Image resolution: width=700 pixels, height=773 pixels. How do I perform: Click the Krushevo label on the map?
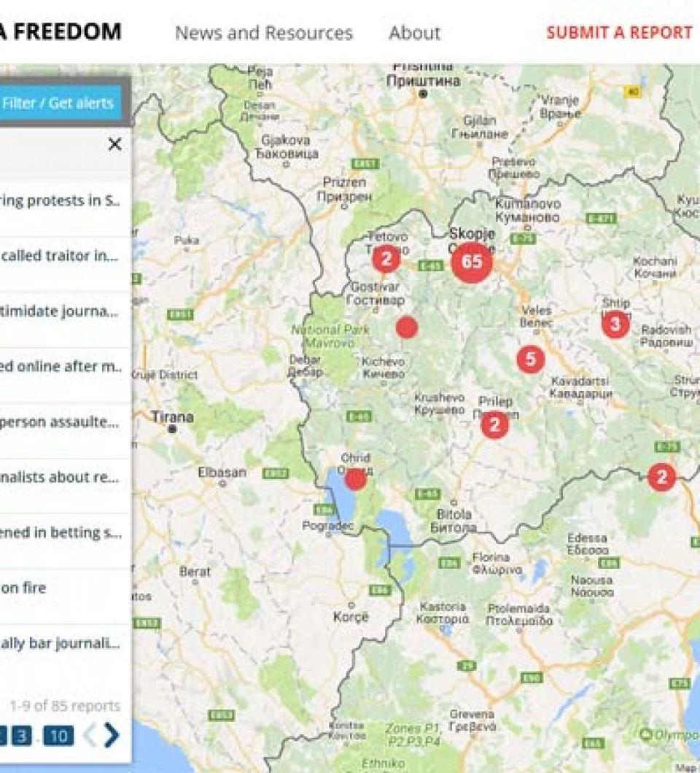[x=439, y=403]
